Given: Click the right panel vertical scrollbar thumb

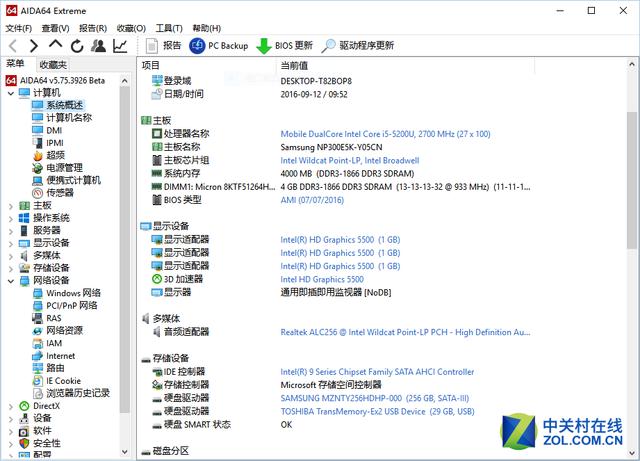Looking at the screenshot, I should (631, 180).
